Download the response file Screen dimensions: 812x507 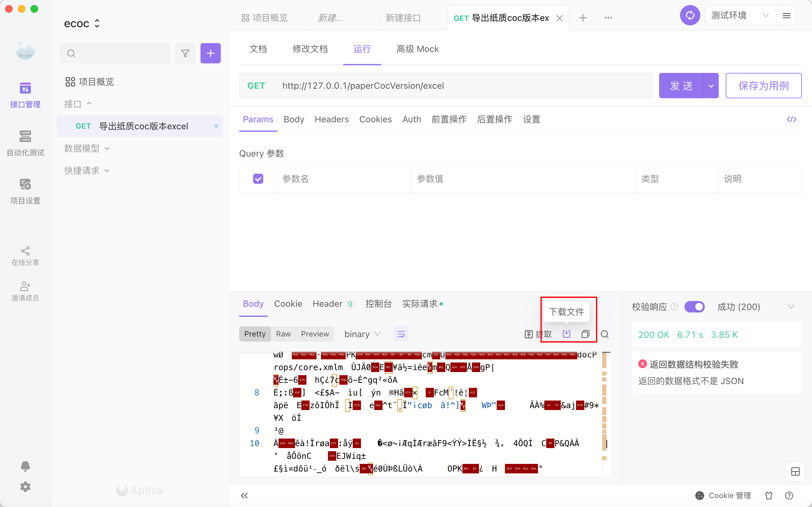pos(566,334)
